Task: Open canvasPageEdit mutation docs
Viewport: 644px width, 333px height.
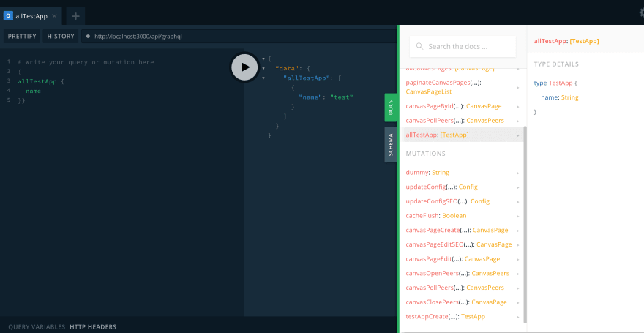Action: pyautogui.click(x=463, y=259)
